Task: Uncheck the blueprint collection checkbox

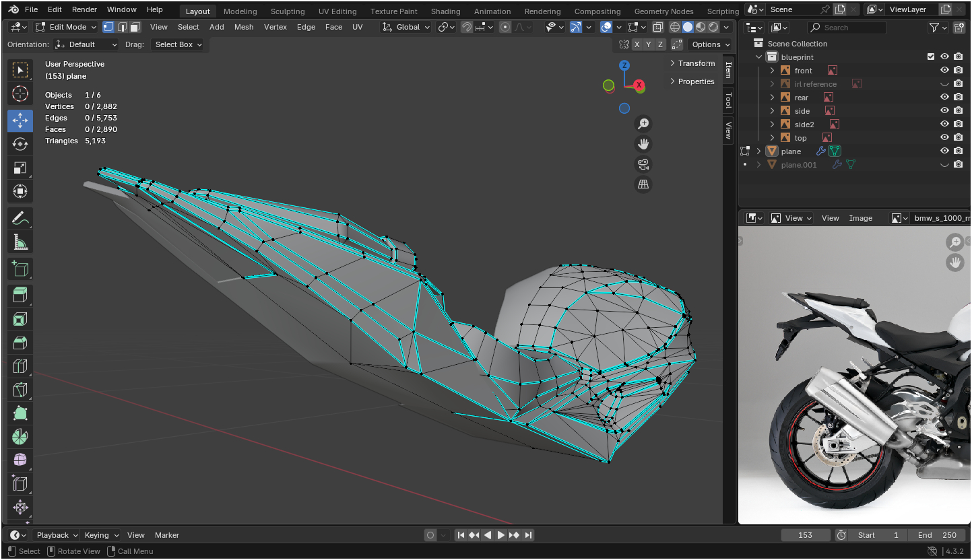Action: pos(931,57)
